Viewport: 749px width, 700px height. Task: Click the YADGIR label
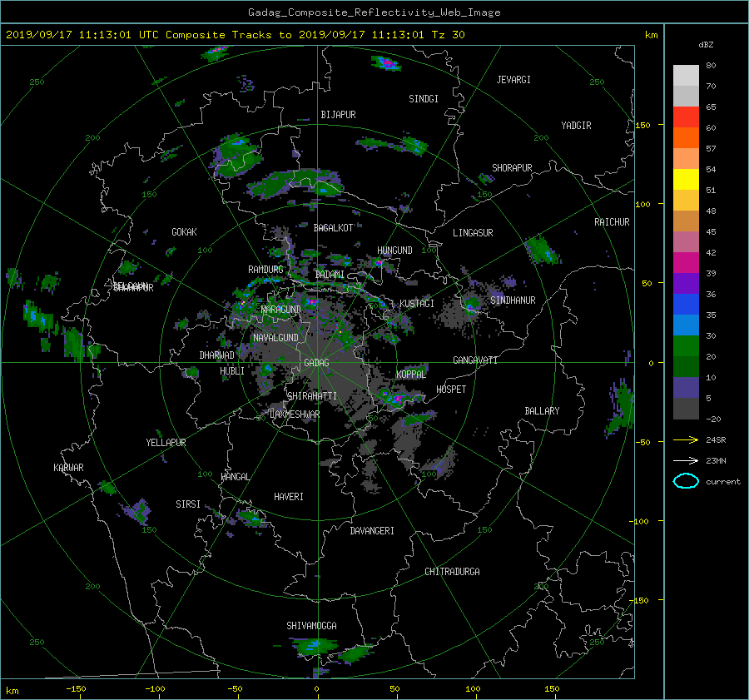coord(576,126)
